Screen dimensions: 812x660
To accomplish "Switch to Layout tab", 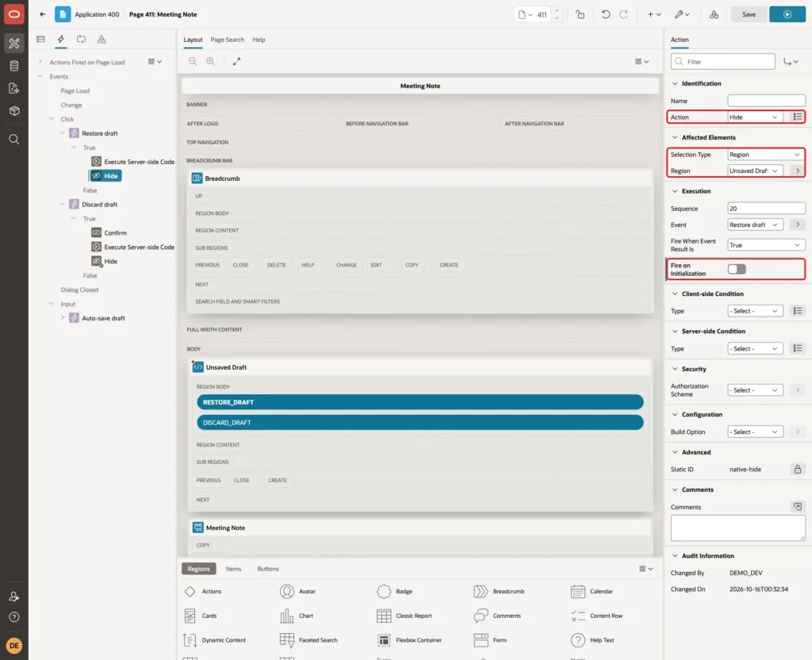I will [x=193, y=40].
